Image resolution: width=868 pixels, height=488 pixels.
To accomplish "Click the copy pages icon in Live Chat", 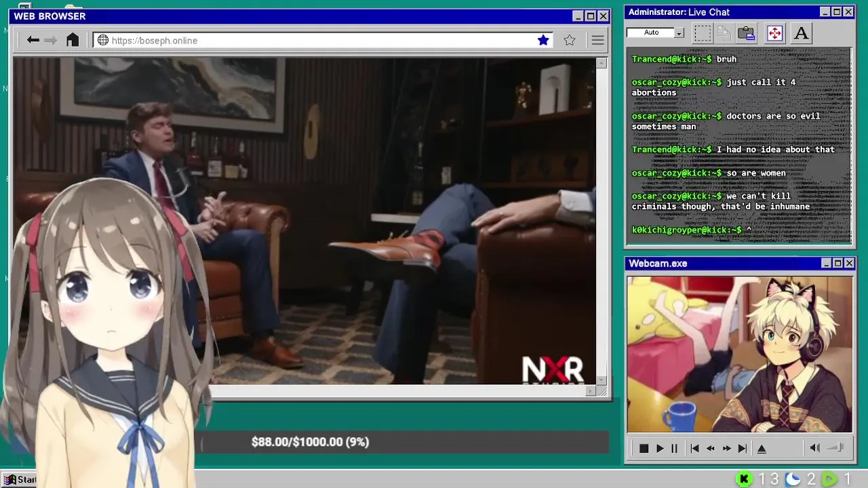I will [x=724, y=33].
